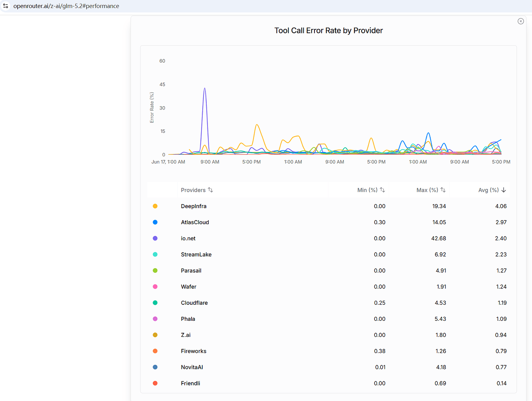
Task: Click DeepInfra average value 4.06
Action: [x=501, y=206]
